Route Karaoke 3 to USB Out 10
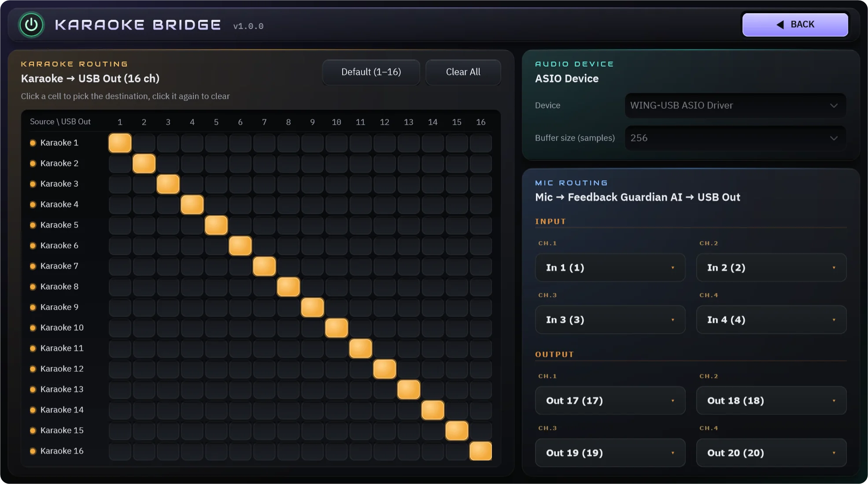868x484 pixels. click(336, 184)
